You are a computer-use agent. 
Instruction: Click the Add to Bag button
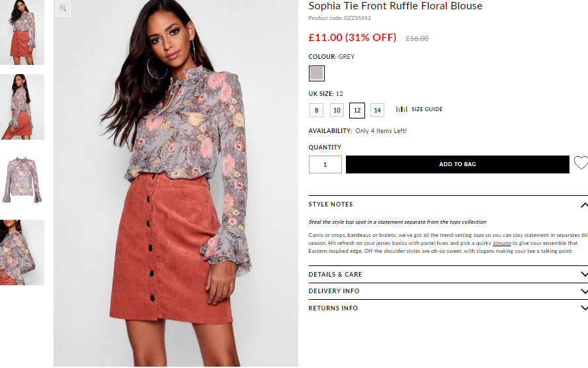tap(458, 164)
